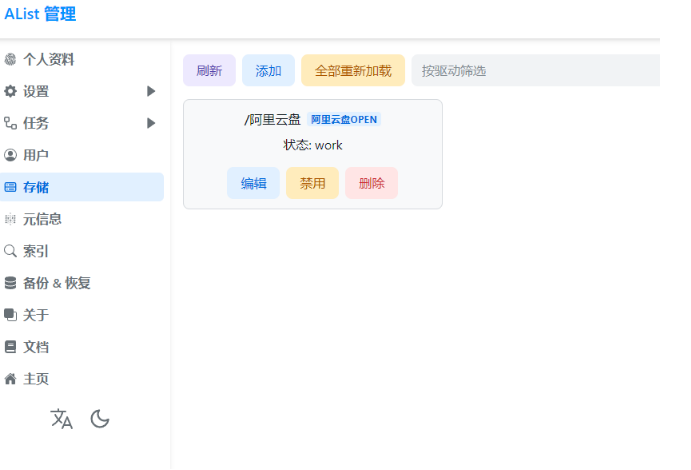Click the 刷新 button
This screenshot has height=470, width=691.
click(209, 71)
